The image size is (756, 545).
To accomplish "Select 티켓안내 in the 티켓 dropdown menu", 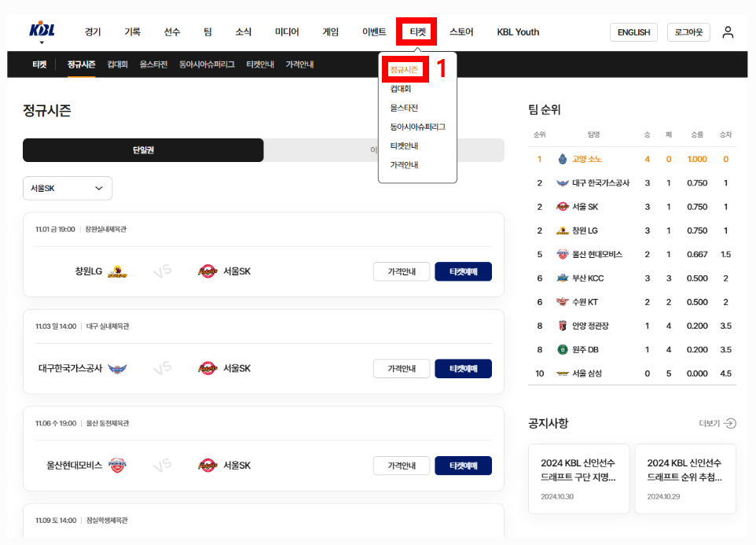I will 404,146.
